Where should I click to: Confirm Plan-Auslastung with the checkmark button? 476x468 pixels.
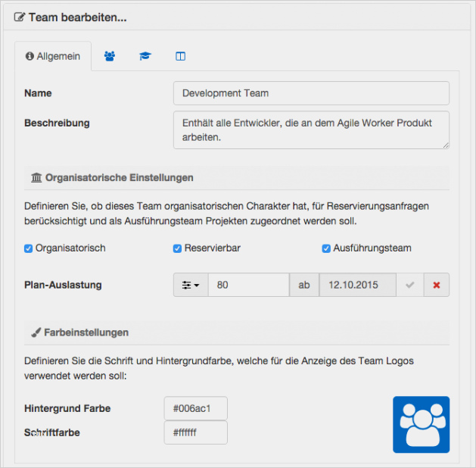point(410,285)
